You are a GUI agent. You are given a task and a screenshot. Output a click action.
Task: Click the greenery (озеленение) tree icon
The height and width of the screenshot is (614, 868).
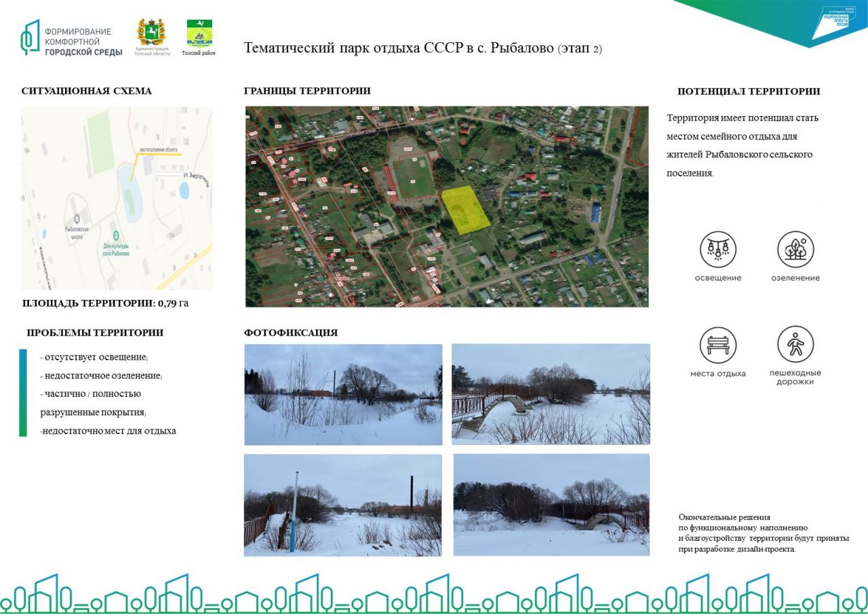[x=795, y=249]
